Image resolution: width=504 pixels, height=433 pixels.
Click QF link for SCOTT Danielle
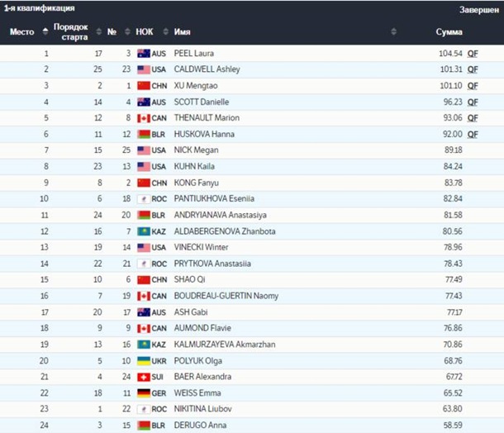[473, 102]
